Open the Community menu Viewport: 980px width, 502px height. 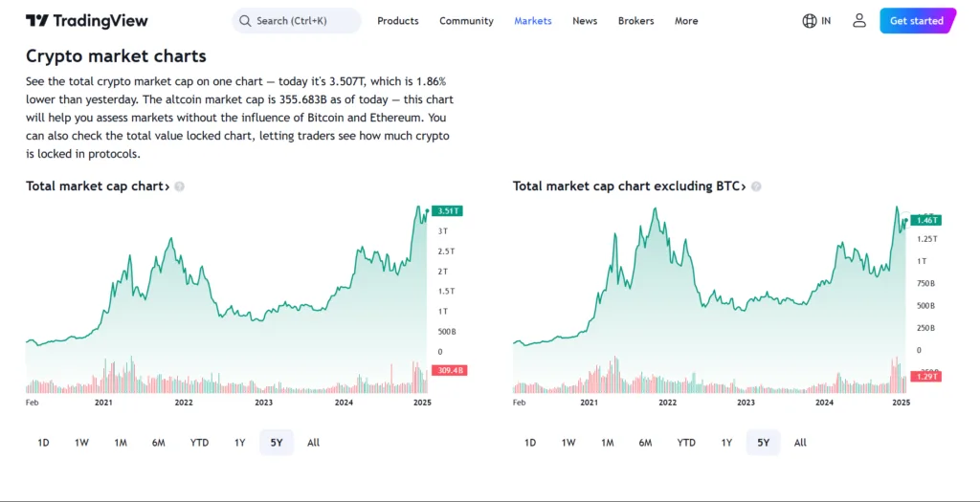(x=466, y=21)
